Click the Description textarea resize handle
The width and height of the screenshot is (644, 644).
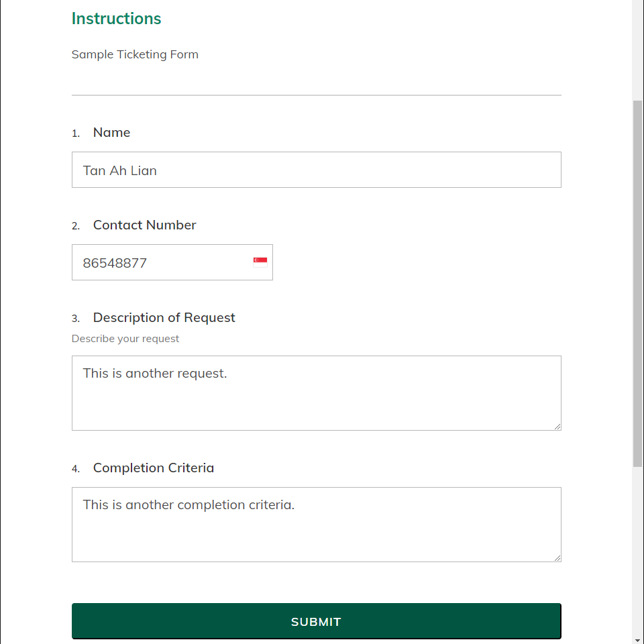pos(557,427)
